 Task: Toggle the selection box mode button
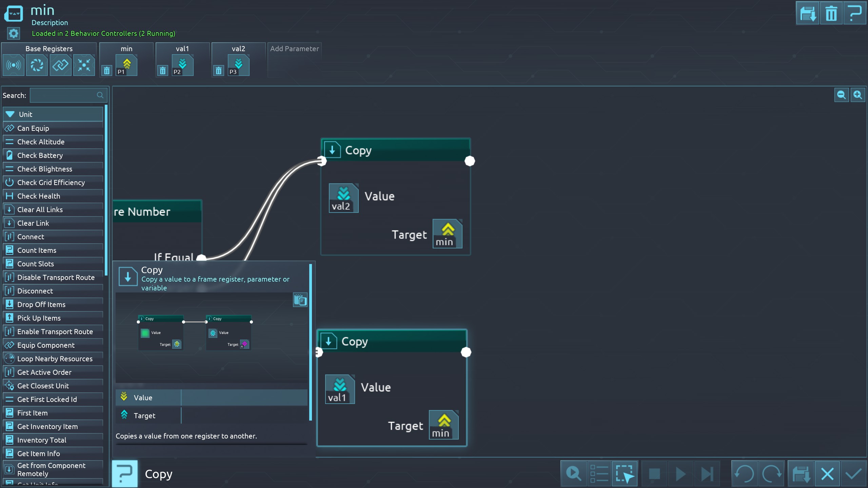625,474
